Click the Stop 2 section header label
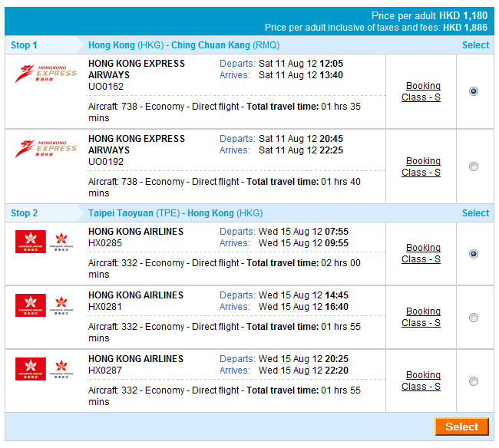 (x=24, y=213)
